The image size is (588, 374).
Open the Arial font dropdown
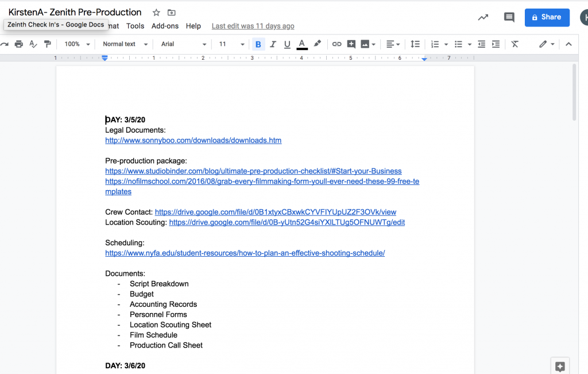tap(183, 44)
